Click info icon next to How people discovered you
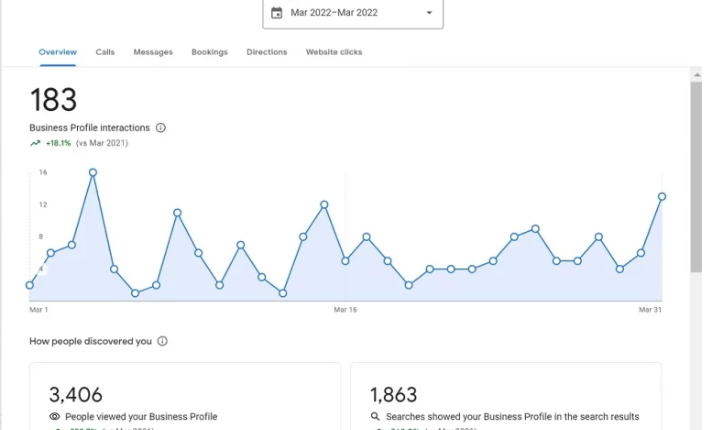Image resolution: width=712 pixels, height=430 pixels. 163,341
